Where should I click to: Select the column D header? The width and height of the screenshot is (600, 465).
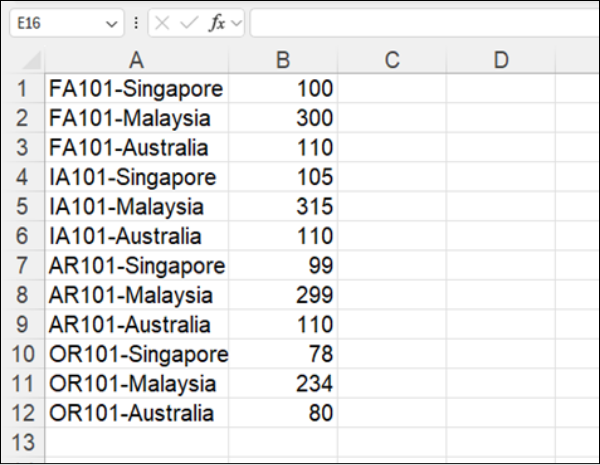pyautogui.click(x=500, y=60)
